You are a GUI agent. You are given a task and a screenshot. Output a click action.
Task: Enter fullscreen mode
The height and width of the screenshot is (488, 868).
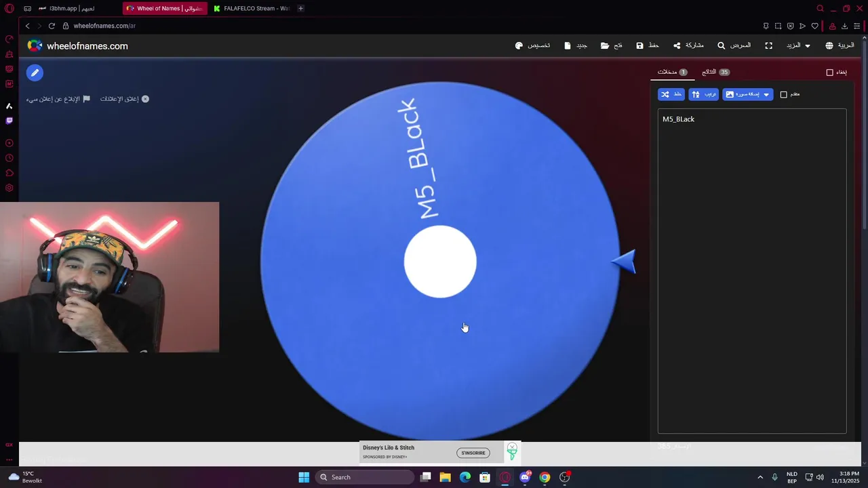click(x=768, y=45)
